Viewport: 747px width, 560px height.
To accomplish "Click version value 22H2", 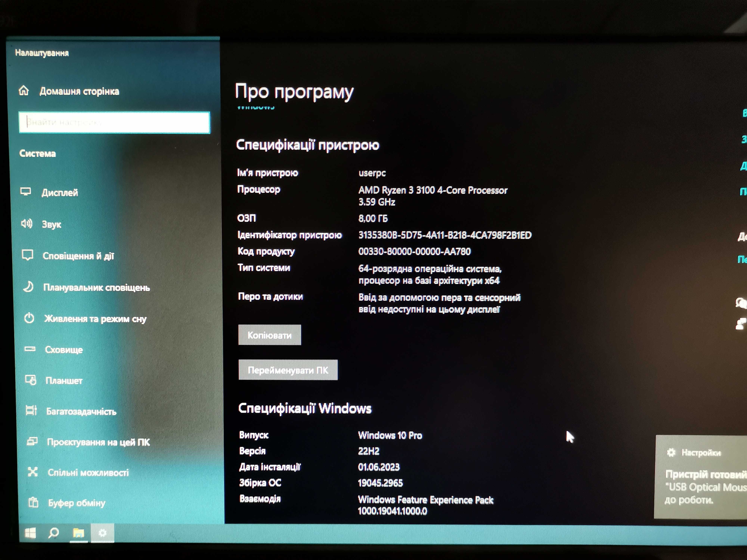I will pos(369,451).
